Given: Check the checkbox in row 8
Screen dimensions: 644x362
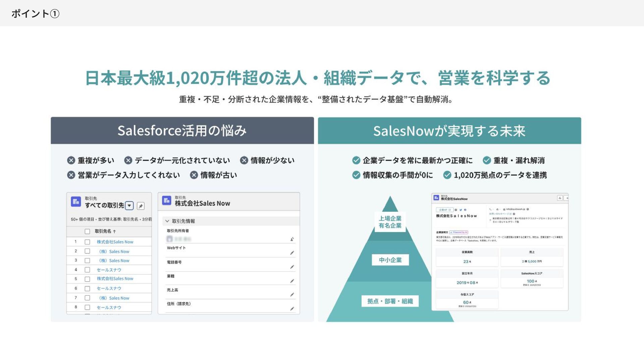Looking at the screenshot, I should point(87,307).
